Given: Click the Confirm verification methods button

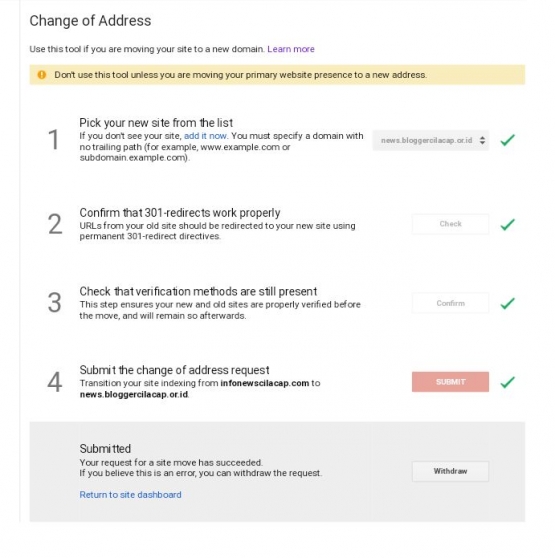Looking at the screenshot, I should [x=450, y=303].
